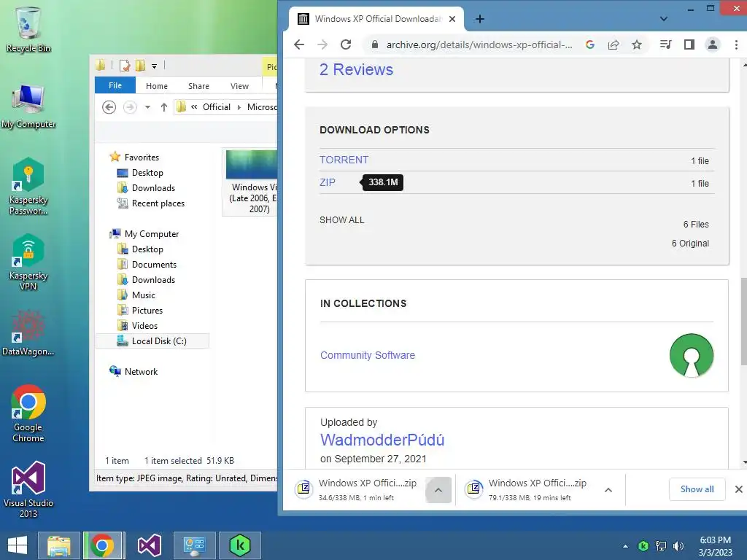Launch Kaspersky VPN desktop shortcut

[x=28, y=262]
